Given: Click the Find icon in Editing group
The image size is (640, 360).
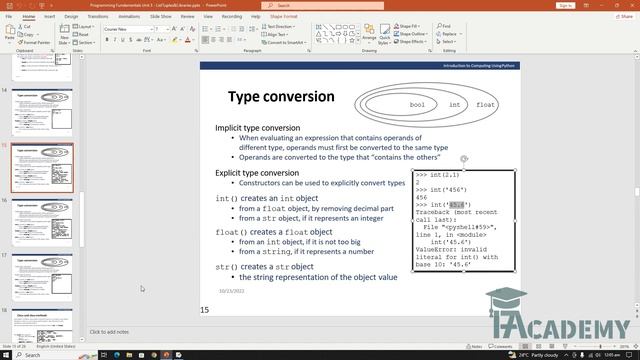Looking at the screenshot, I should pos(444,26).
